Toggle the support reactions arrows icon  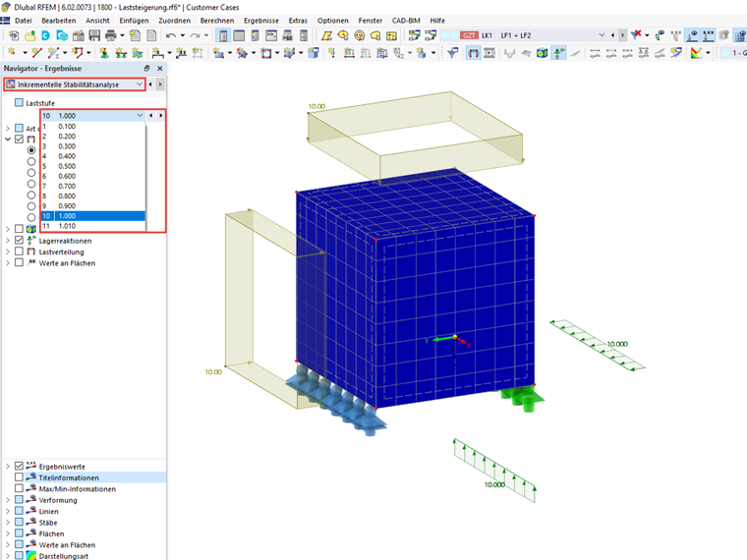coord(559,53)
